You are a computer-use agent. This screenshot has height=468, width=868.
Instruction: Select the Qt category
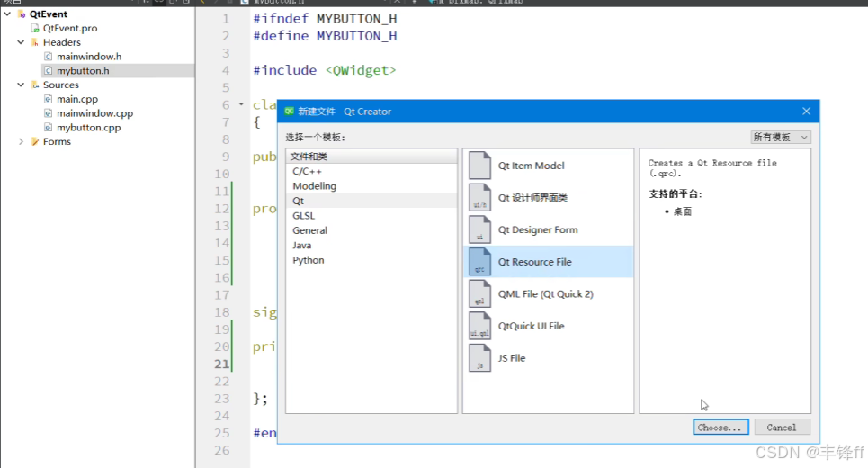pos(371,201)
